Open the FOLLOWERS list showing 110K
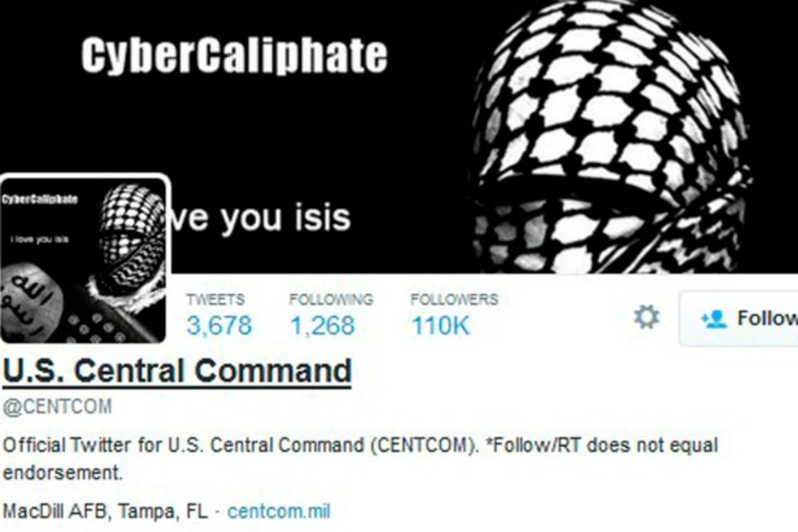The image size is (798, 532). 454,315
